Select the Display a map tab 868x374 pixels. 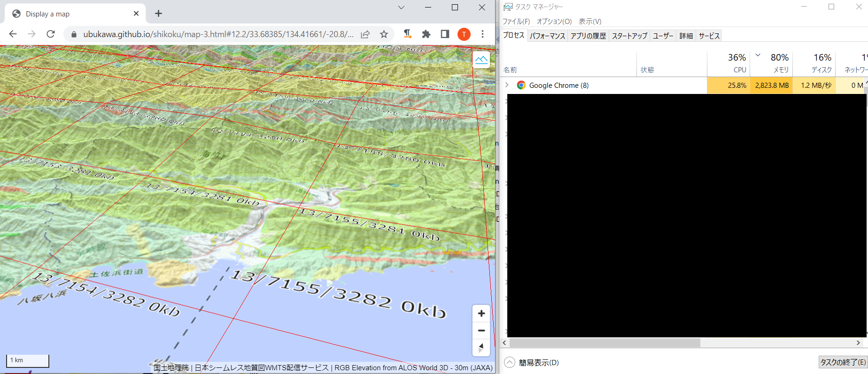tap(75, 14)
